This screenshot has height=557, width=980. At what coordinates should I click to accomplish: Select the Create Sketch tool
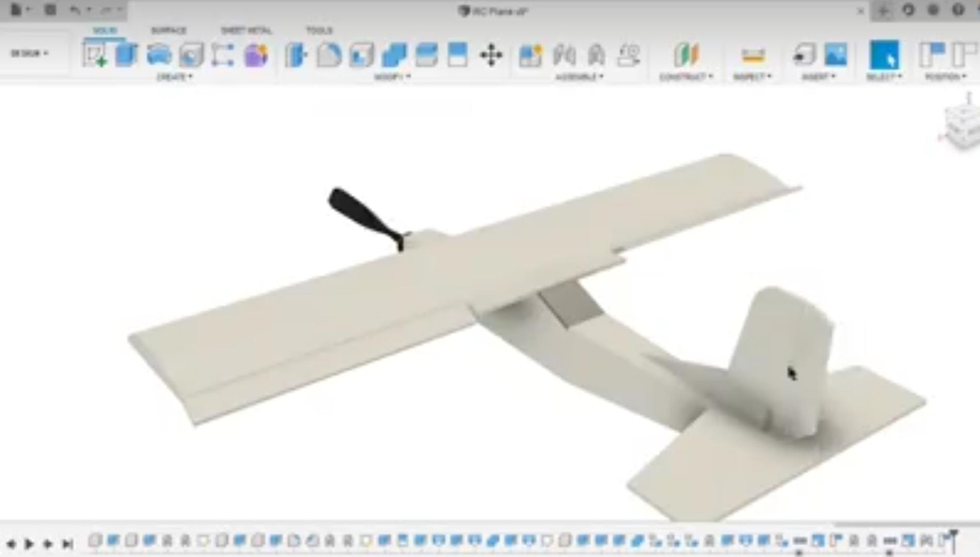94,55
